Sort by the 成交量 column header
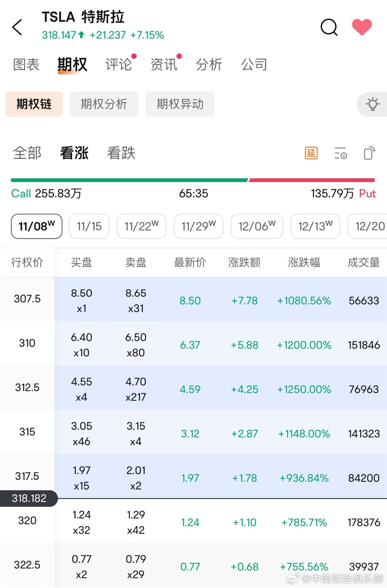387x588 pixels. point(363,262)
